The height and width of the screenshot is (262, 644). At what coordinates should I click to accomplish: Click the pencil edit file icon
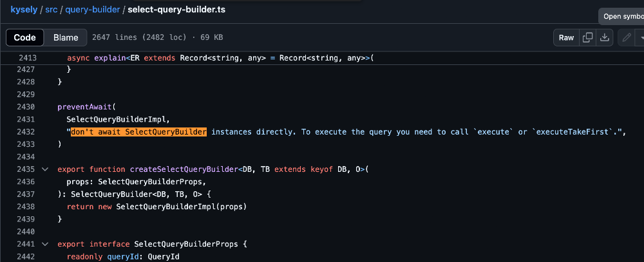point(625,37)
